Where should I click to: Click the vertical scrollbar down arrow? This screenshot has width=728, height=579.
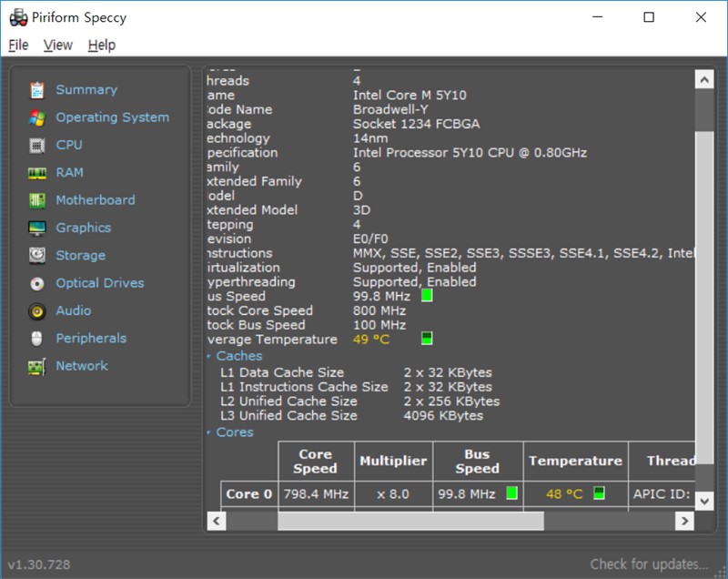pyautogui.click(x=703, y=501)
